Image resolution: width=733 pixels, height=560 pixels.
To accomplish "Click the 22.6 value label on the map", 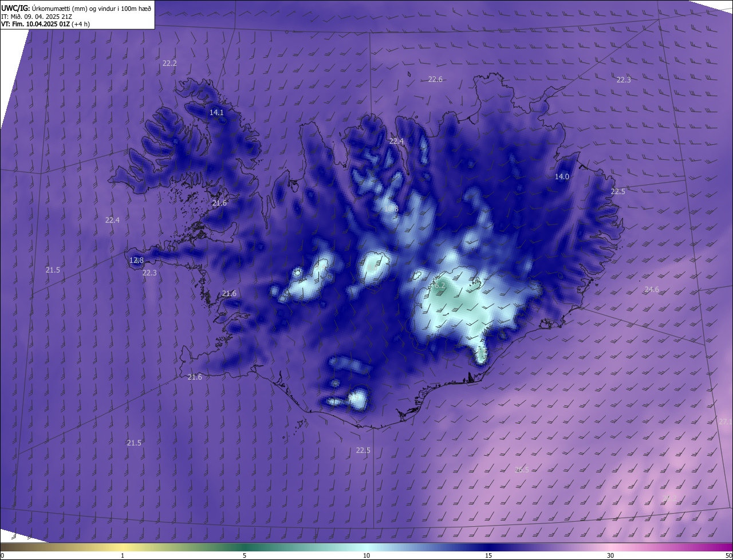I will pos(435,80).
